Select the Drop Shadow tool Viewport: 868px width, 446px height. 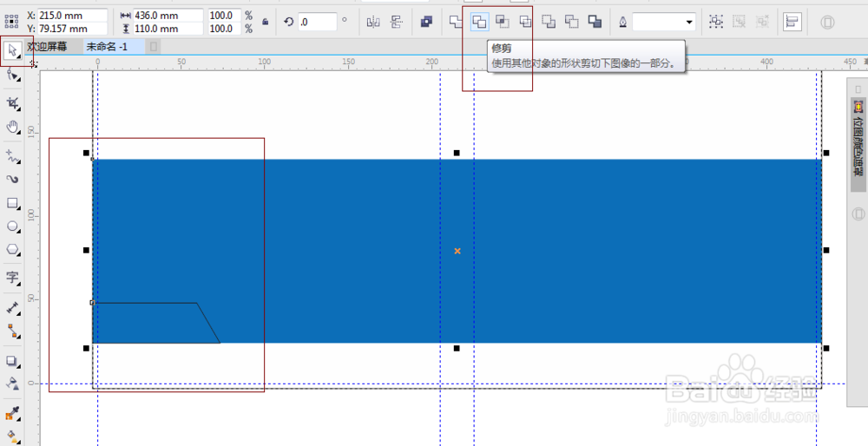[12, 361]
